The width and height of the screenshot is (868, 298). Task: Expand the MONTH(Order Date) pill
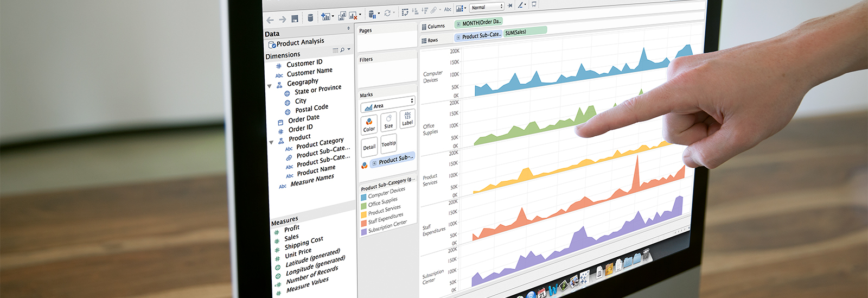(x=458, y=24)
